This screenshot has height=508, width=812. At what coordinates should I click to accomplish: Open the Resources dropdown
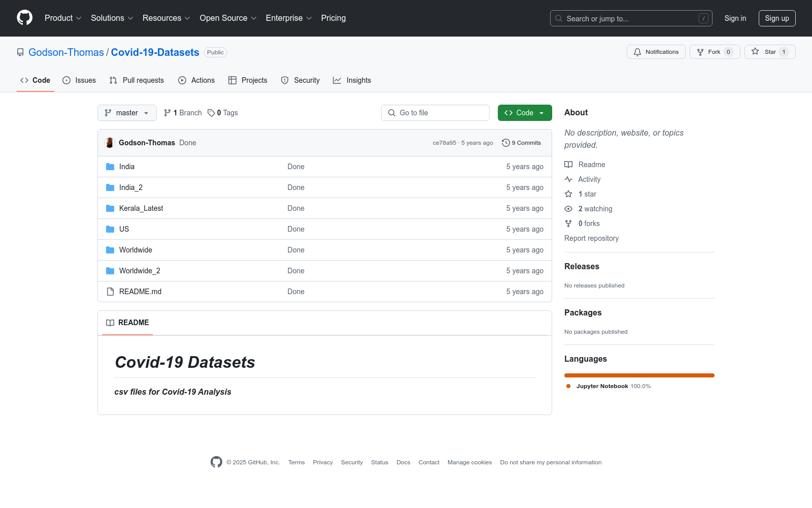166,18
